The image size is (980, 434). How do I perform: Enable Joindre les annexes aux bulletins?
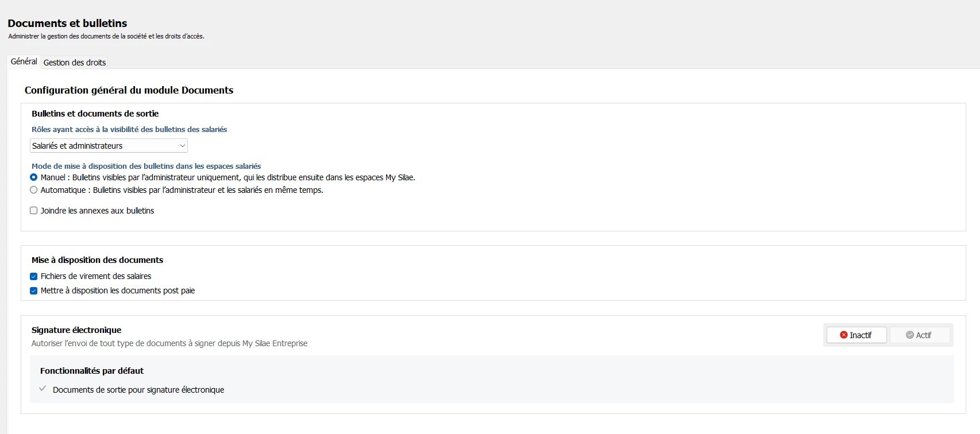tap(34, 211)
